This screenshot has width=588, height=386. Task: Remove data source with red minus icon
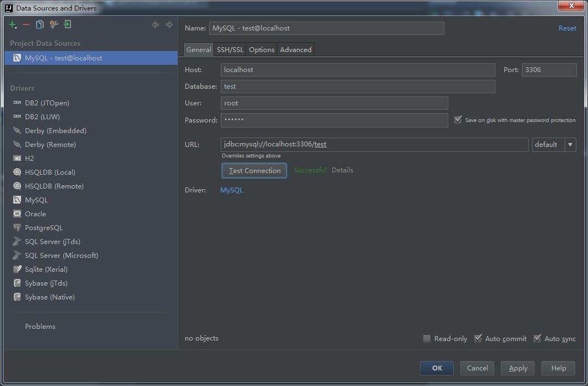(26, 25)
